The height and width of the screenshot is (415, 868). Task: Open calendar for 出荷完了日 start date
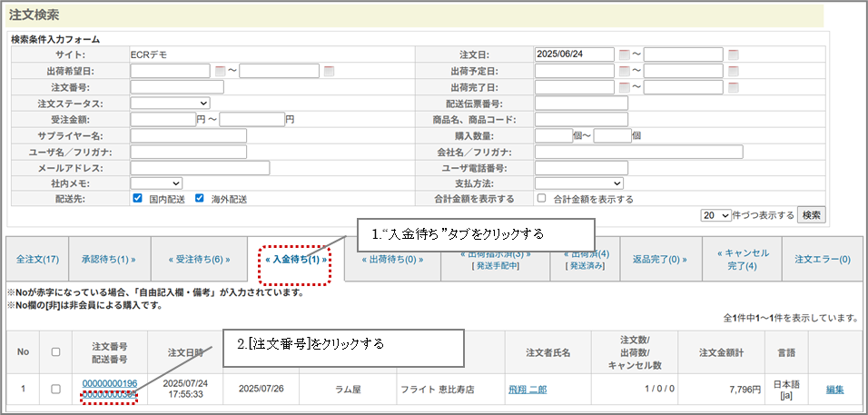[x=624, y=87]
